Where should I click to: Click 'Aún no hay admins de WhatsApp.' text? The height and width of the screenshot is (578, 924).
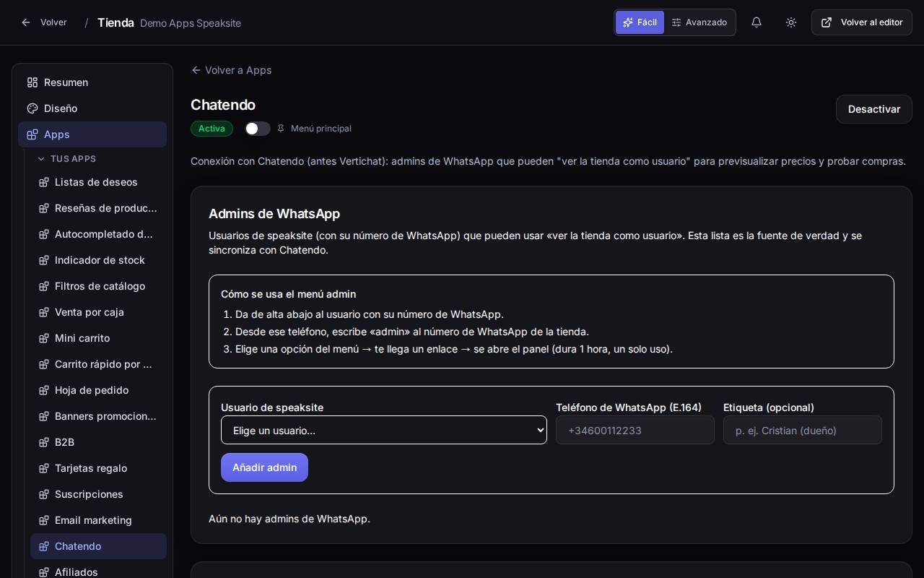pyautogui.click(x=289, y=519)
